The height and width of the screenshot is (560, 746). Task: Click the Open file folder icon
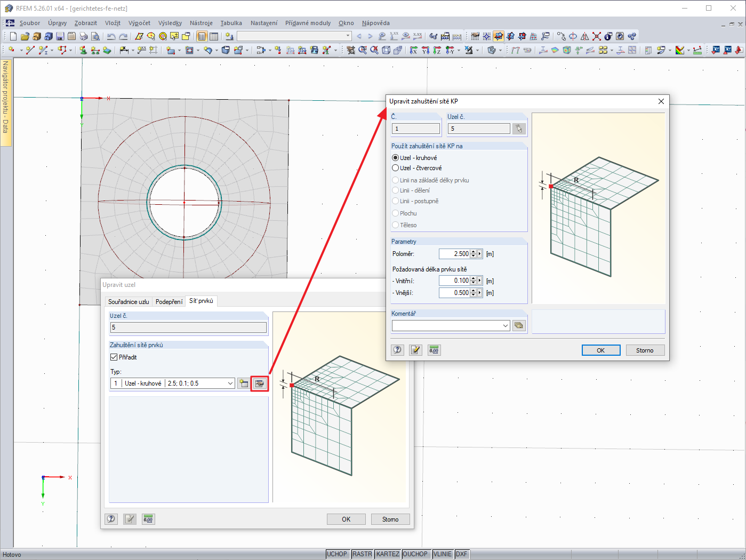click(x=25, y=36)
